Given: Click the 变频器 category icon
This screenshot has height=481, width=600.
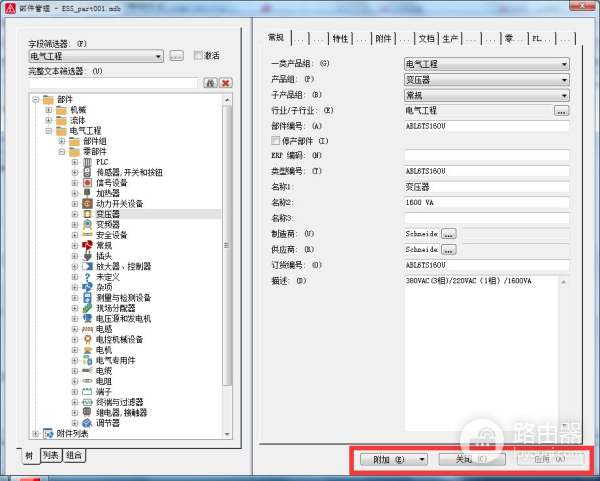Looking at the screenshot, I should coord(87,225).
